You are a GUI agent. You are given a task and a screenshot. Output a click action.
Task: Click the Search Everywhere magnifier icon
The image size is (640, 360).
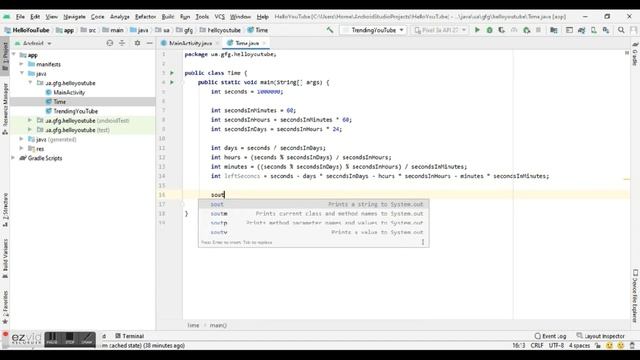click(621, 30)
